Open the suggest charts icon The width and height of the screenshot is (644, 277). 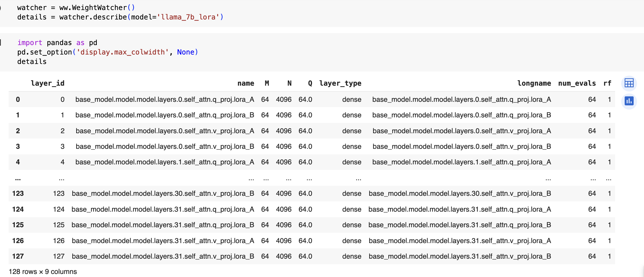(x=629, y=101)
